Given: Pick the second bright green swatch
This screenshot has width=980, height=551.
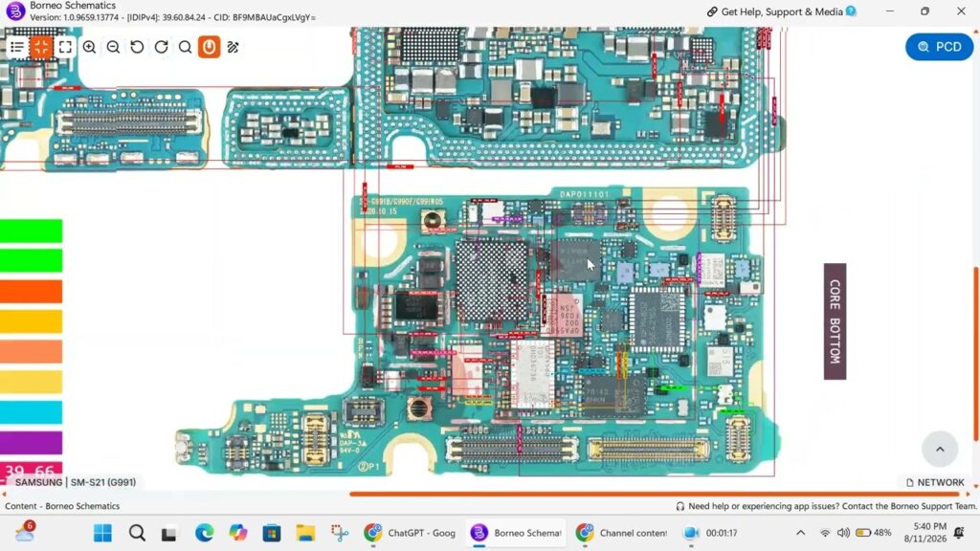Looking at the screenshot, I should (x=31, y=260).
